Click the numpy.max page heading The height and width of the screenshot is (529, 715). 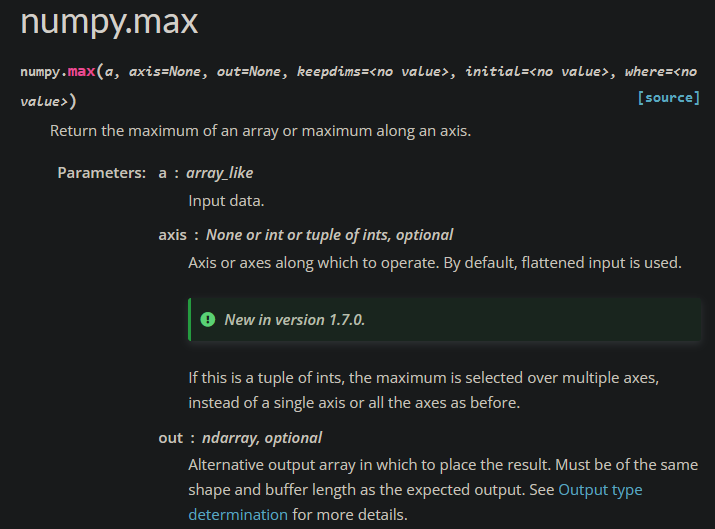[110, 21]
